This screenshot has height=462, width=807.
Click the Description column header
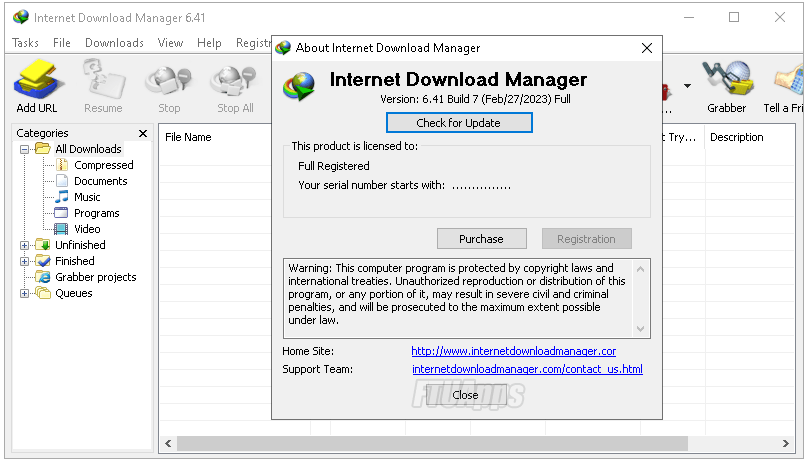[x=736, y=137]
